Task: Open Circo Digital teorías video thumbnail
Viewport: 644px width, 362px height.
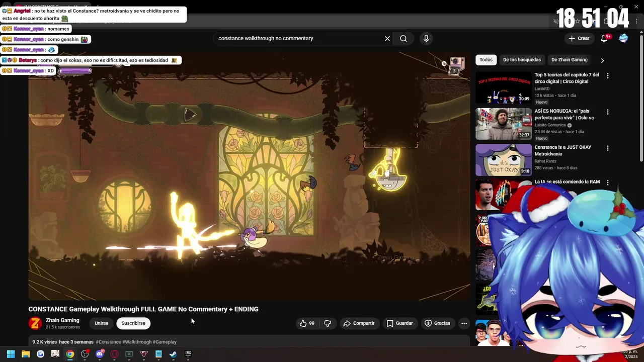Action: pyautogui.click(x=504, y=87)
